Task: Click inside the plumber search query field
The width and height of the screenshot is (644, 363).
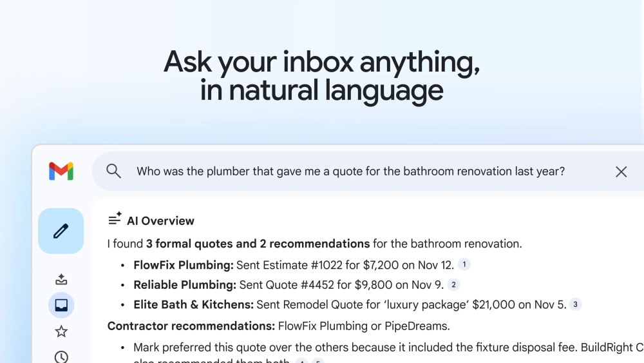Action: coord(350,172)
